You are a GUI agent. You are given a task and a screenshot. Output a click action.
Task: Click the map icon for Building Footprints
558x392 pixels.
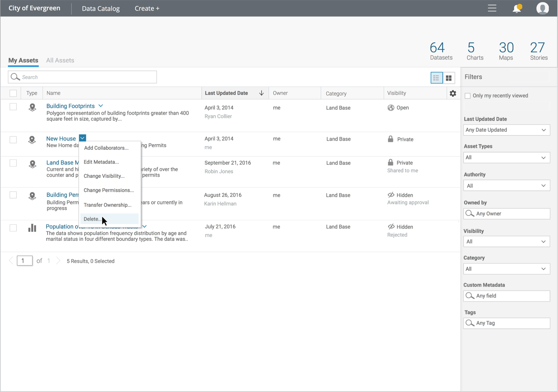[32, 107]
